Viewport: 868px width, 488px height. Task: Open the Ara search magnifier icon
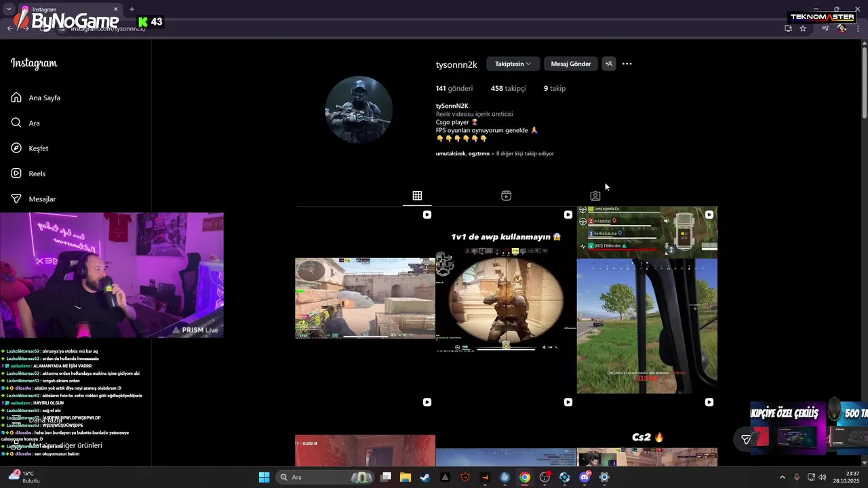click(16, 123)
